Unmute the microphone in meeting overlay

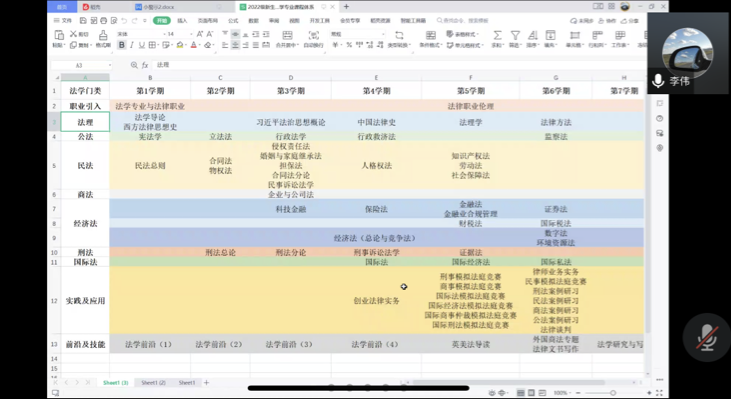tap(707, 337)
